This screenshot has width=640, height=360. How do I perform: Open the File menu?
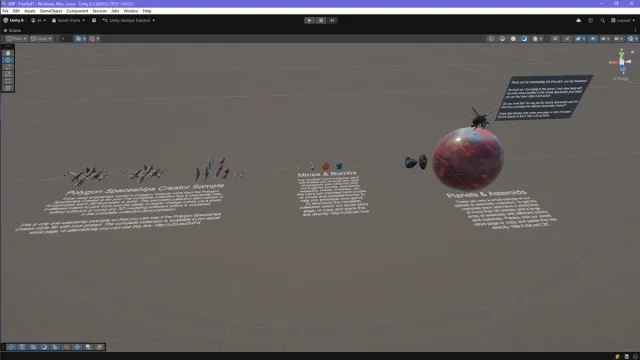5,11
